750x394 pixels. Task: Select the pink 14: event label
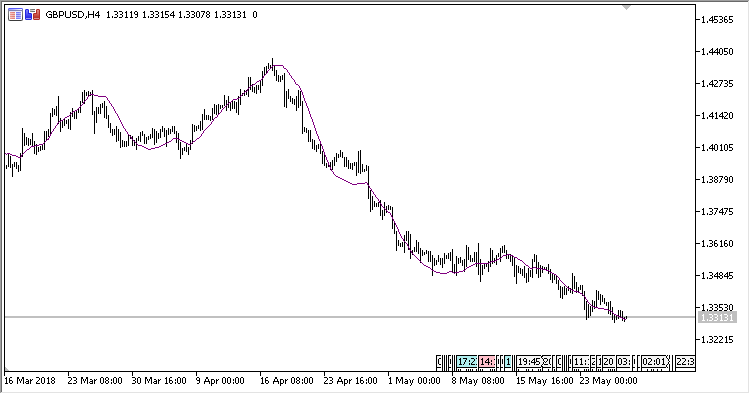tap(487, 362)
